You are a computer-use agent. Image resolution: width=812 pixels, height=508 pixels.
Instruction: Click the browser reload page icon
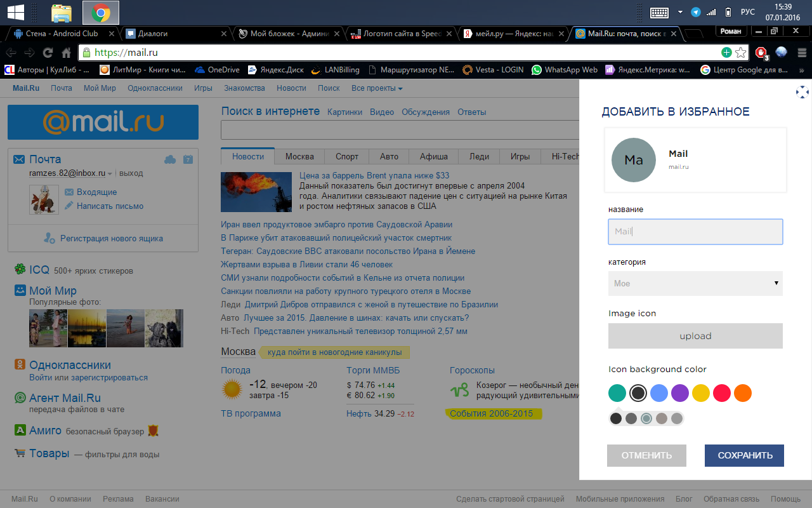(x=48, y=53)
